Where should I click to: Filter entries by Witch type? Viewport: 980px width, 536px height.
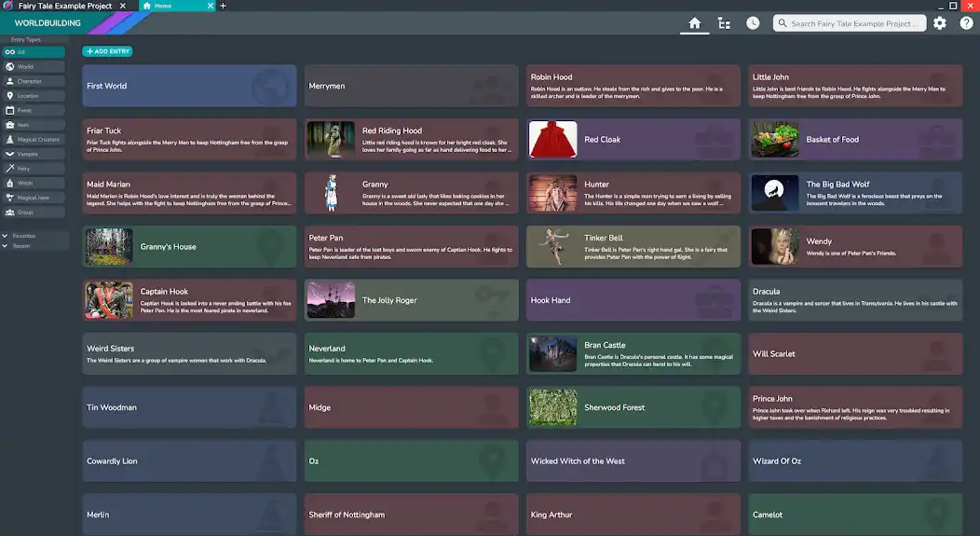[34, 184]
